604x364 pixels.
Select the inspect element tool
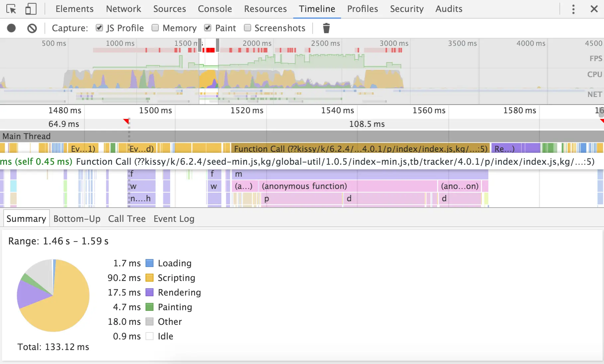[x=11, y=9]
